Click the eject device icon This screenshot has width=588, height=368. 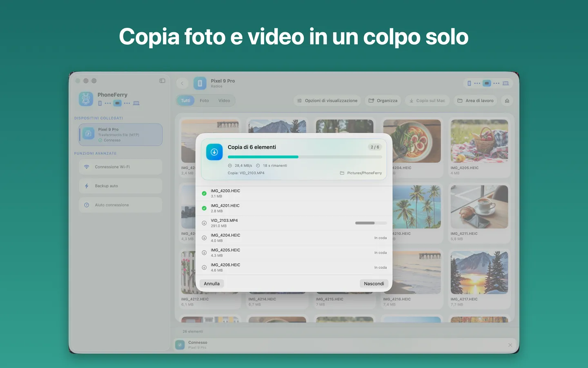pos(507,101)
